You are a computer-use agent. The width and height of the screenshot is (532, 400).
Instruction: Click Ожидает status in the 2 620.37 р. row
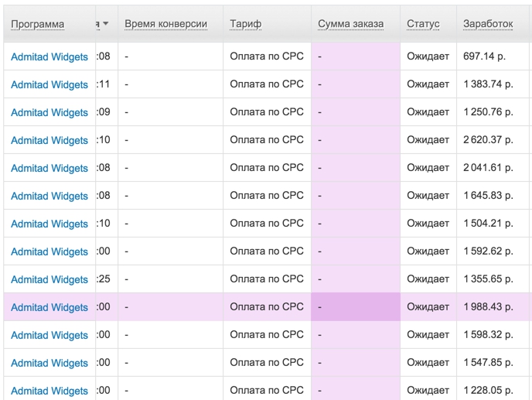pyautogui.click(x=428, y=140)
